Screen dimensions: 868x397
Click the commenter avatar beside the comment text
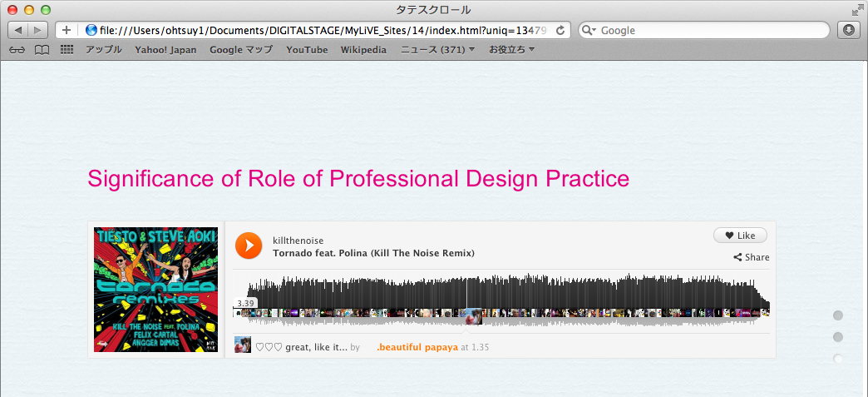[243, 345]
